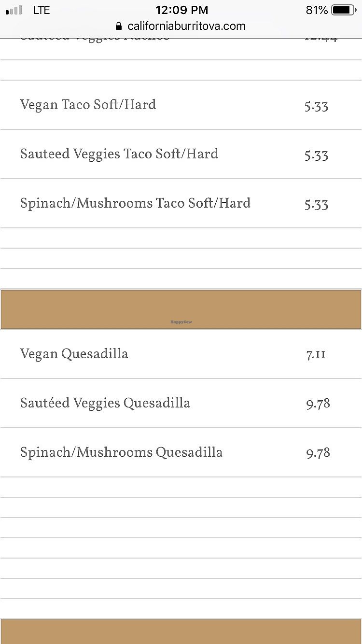Tap the tan banner at page bottom
The image size is (362, 644).
pos(181,632)
